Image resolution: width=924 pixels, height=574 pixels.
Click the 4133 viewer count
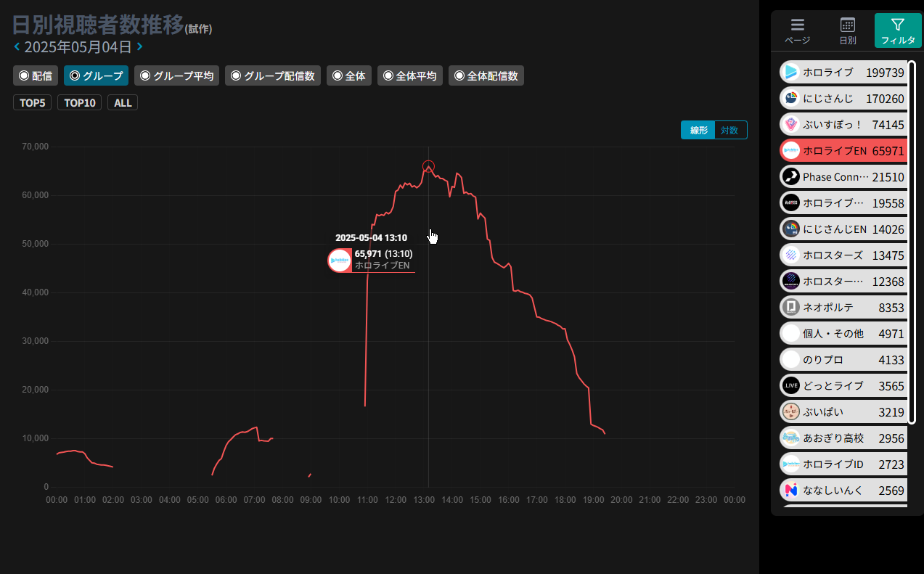coord(891,360)
